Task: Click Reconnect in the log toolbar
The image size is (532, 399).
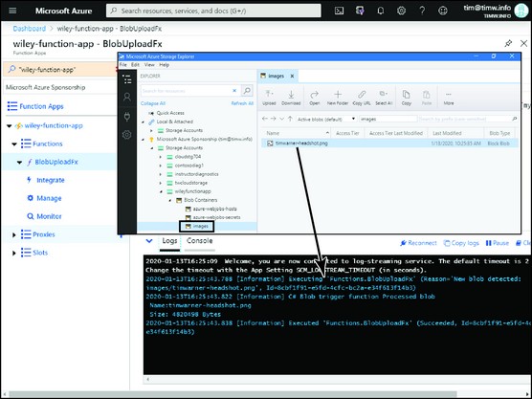Action: click(x=418, y=243)
